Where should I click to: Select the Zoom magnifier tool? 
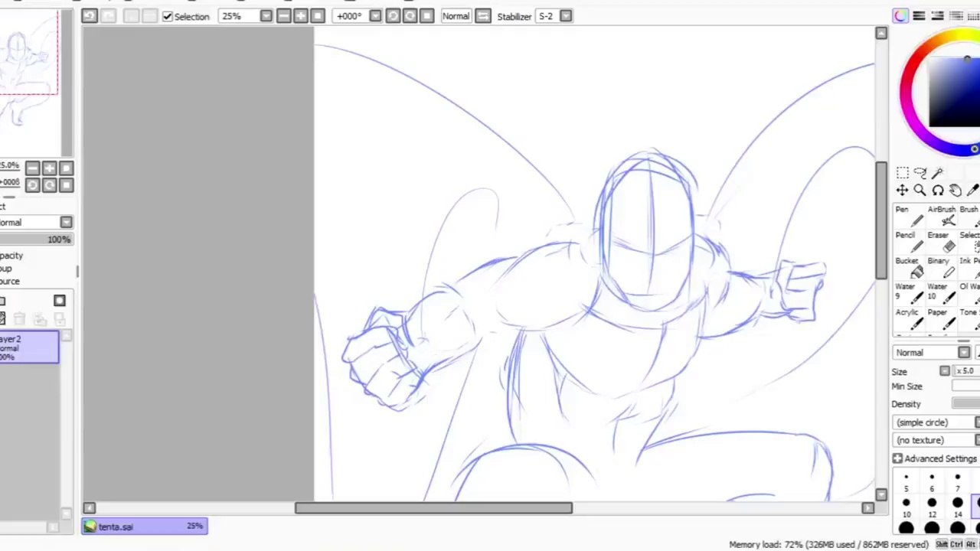tap(920, 191)
